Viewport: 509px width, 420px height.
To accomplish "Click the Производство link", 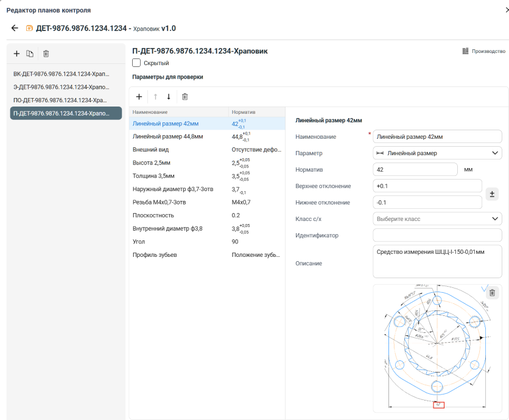I will (x=484, y=51).
